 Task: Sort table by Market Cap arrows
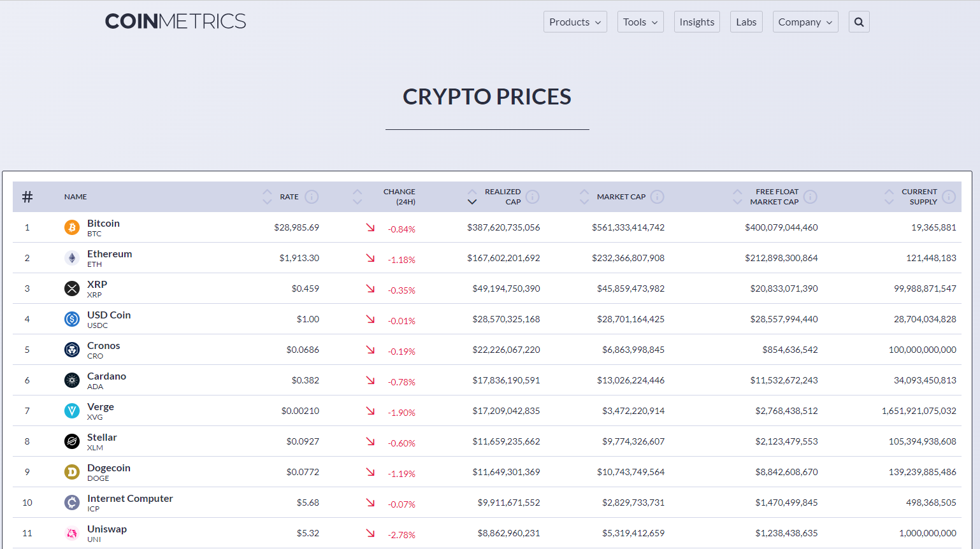click(x=584, y=197)
